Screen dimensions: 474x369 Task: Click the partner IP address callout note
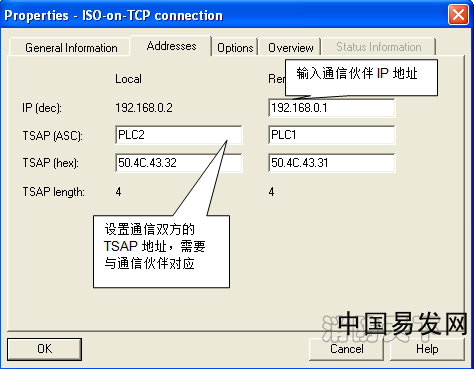click(x=361, y=77)
